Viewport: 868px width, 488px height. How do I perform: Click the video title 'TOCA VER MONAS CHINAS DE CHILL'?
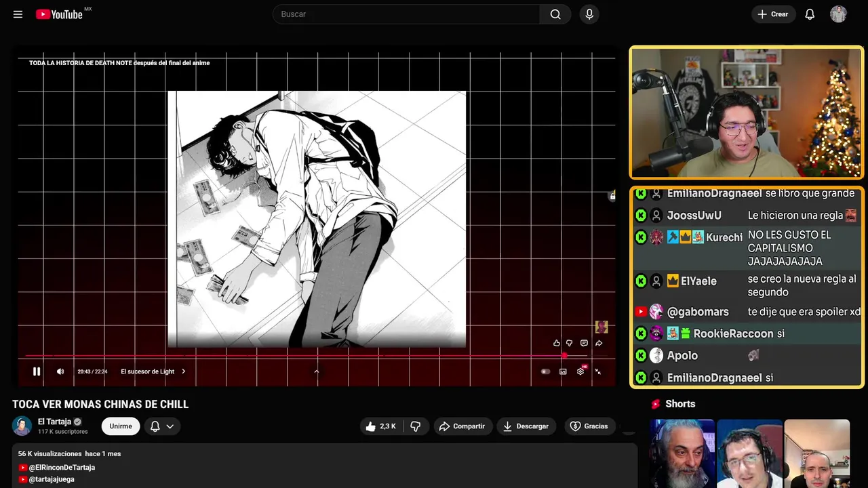coord(100,404)
